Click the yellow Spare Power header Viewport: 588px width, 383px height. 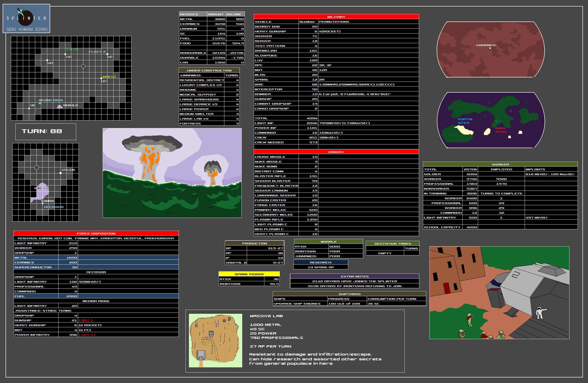249,274
